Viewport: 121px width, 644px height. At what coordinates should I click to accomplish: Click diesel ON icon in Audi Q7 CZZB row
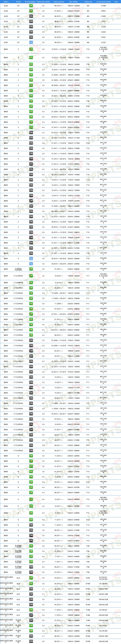point(31,27)
